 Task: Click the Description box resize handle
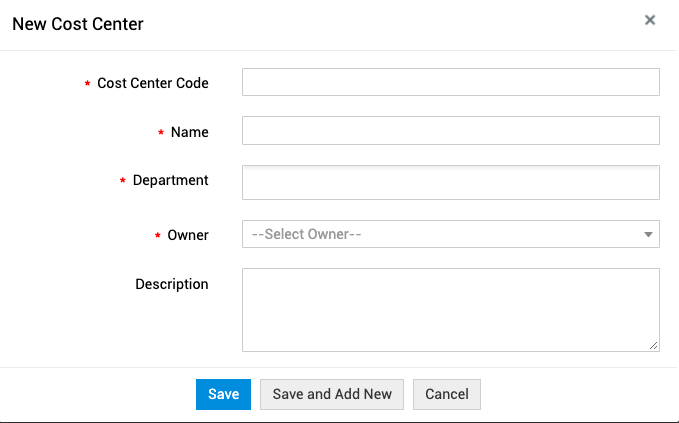654,346
